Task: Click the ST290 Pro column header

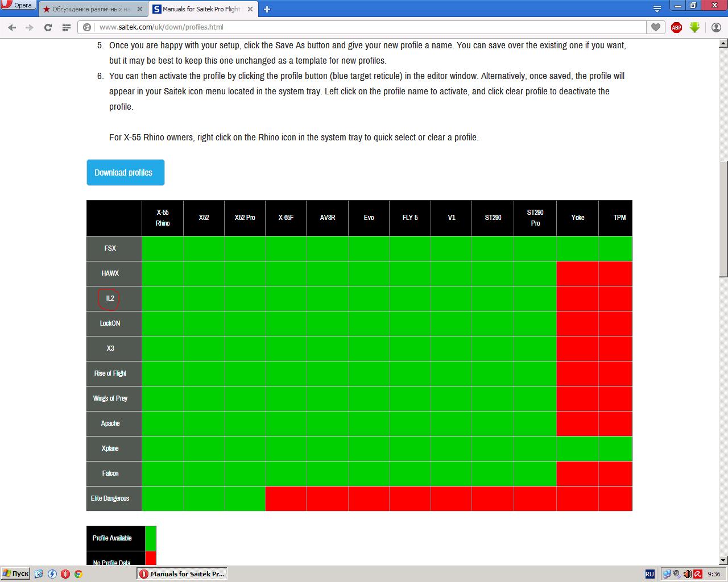Action: [x=535, y=218]
